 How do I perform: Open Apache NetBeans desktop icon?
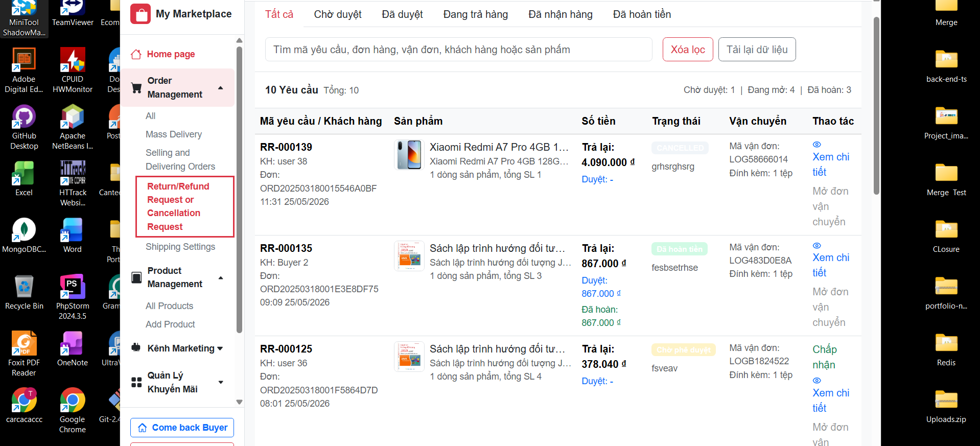(x=73, y=127)
